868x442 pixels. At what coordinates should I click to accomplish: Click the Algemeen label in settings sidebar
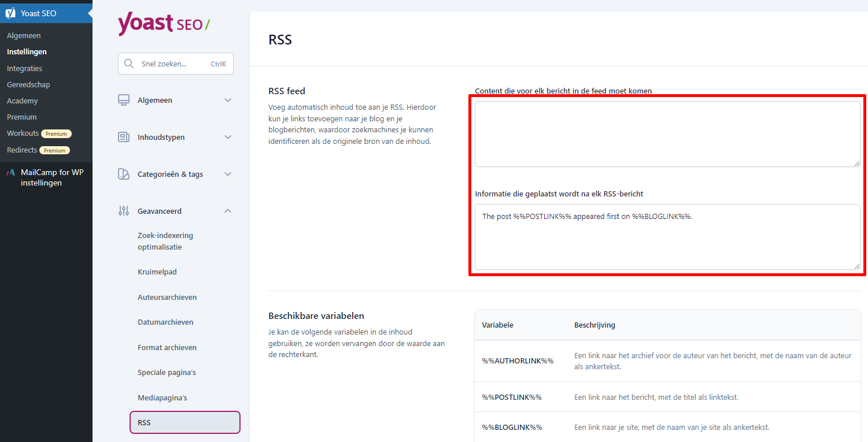155,100
